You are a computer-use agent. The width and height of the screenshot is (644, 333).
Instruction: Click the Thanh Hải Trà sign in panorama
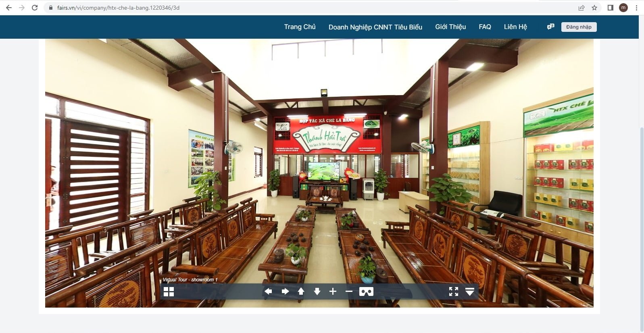[326, 137]
